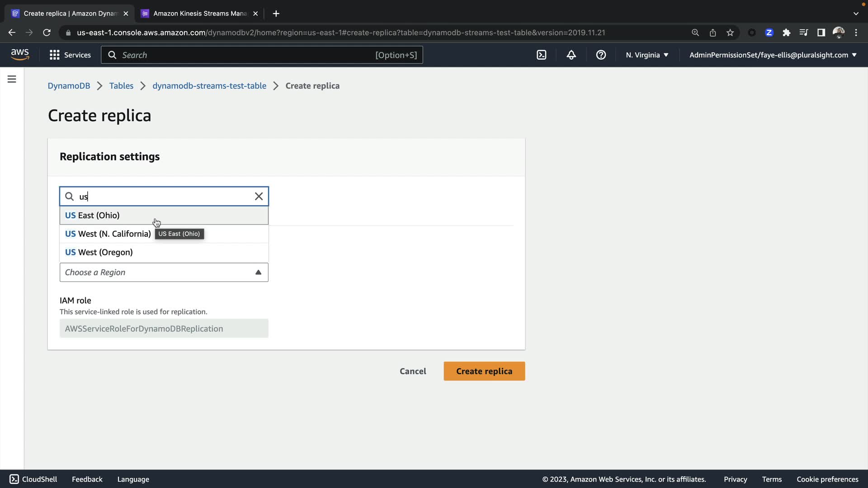Choose US West (Oregon) from list

[x=99, y=252]
